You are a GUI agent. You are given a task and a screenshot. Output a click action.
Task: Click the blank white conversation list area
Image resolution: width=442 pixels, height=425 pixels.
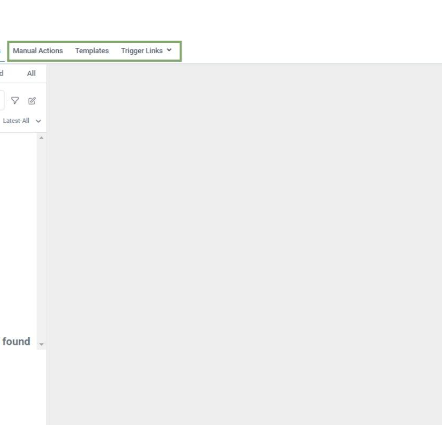tap(18, 233)
